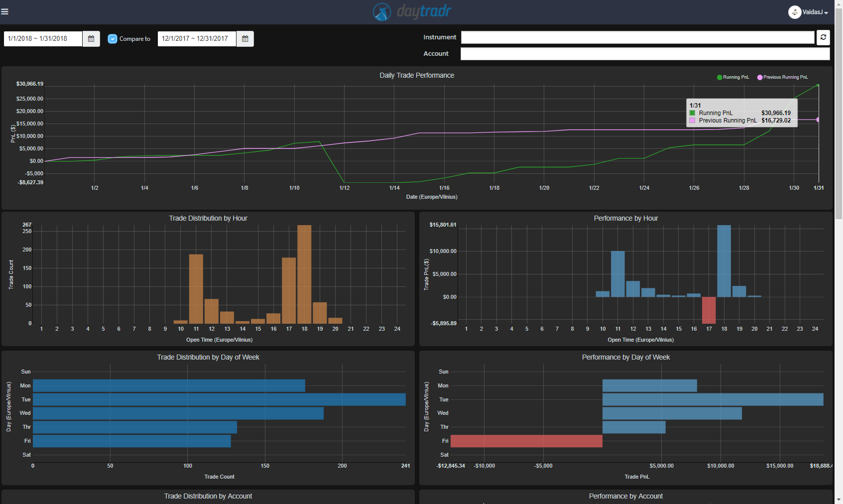Select the hour 18 bar in Trade Distribution
The image size is (843, 504).
(304, 274)
